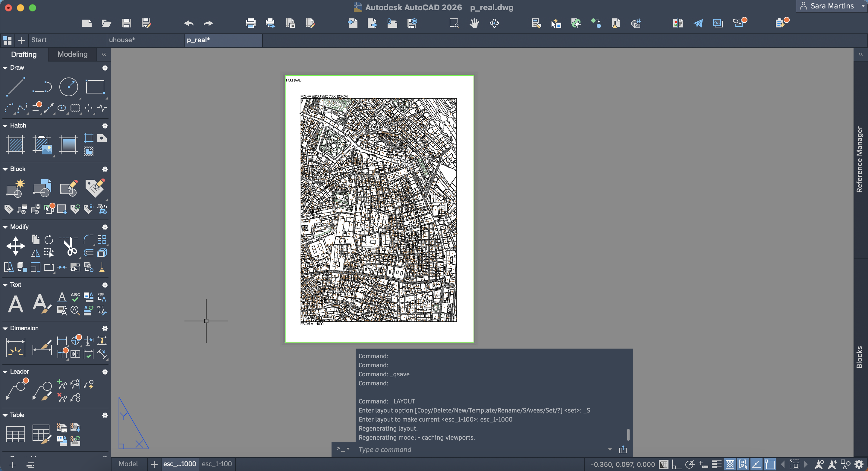868x471 pixels.
Task: Select the Circle tool in Draw panel
Action: point(68,87)
